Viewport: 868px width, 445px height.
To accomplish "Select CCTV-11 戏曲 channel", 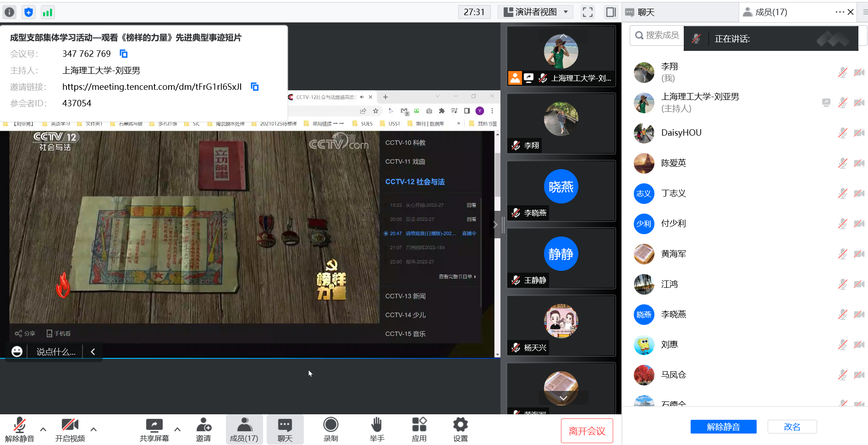I will (405, 161).
